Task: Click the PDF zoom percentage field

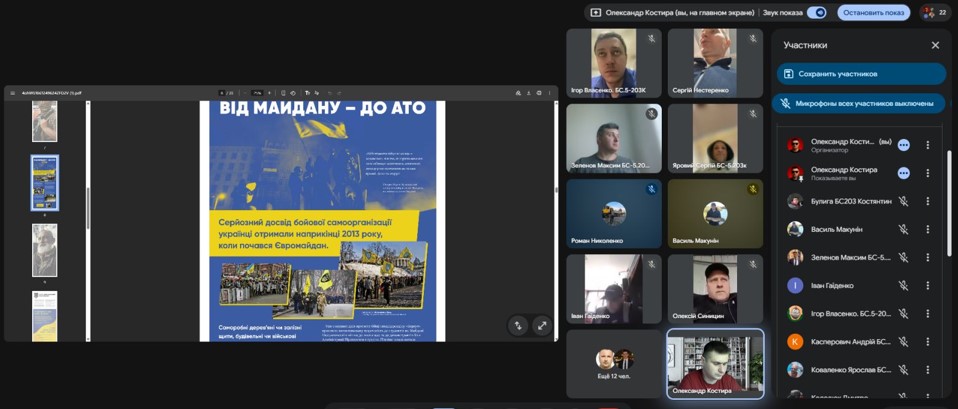Action: pyautogui.click(x=257, y=93)
